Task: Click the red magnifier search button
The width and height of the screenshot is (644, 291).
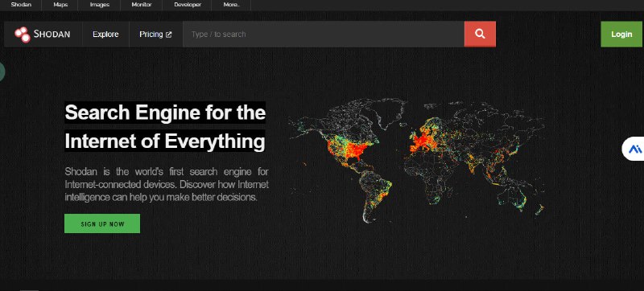Action: pos(480,34)
